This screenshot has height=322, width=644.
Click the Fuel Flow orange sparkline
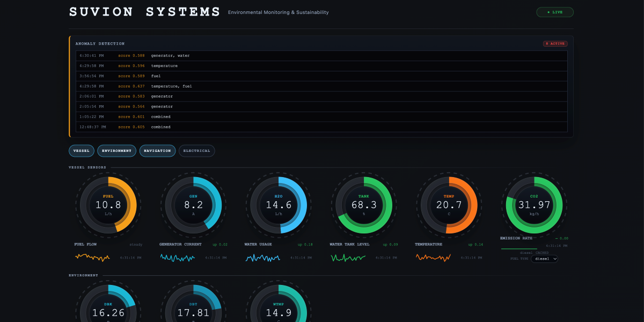[92, 258]
